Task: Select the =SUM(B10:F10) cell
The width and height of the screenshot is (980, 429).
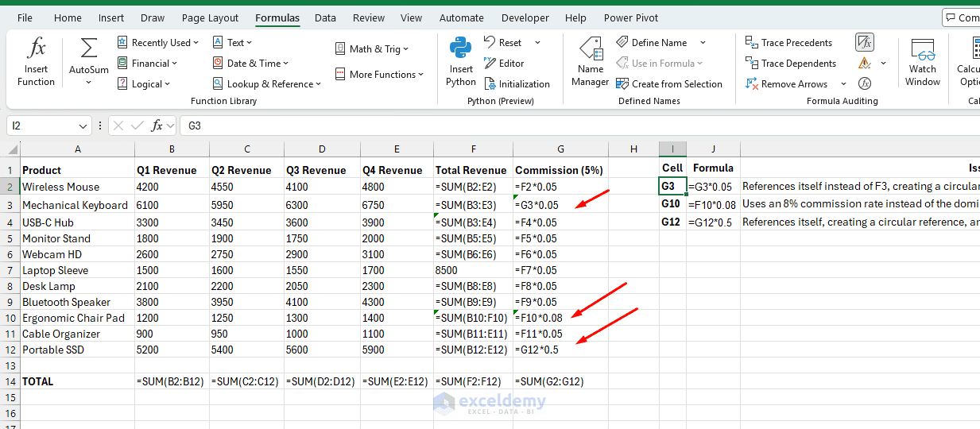Action: coord(473,318)
